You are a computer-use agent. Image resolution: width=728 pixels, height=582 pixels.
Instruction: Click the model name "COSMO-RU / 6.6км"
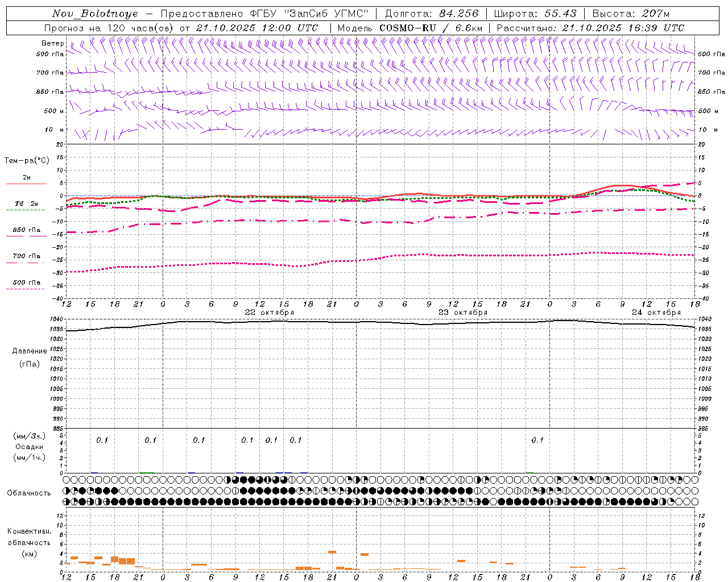point(431,28)
